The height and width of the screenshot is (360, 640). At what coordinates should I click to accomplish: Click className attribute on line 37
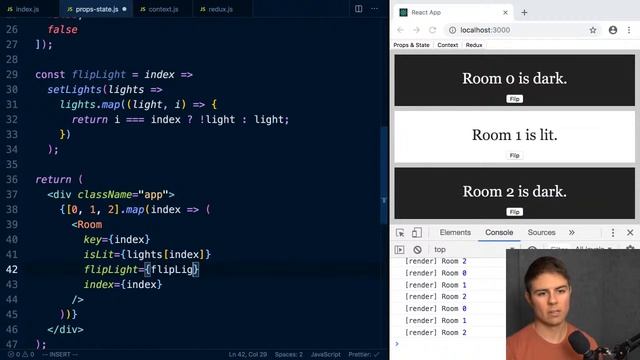[x=104, y=194]
